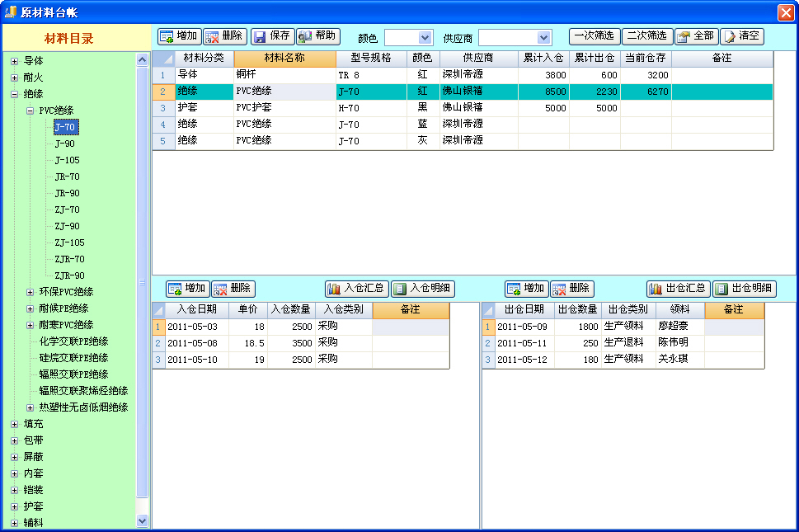Click the 删除 button in top toolbar
The width and height of the screenshot is (799, 532).
[225, 36]
